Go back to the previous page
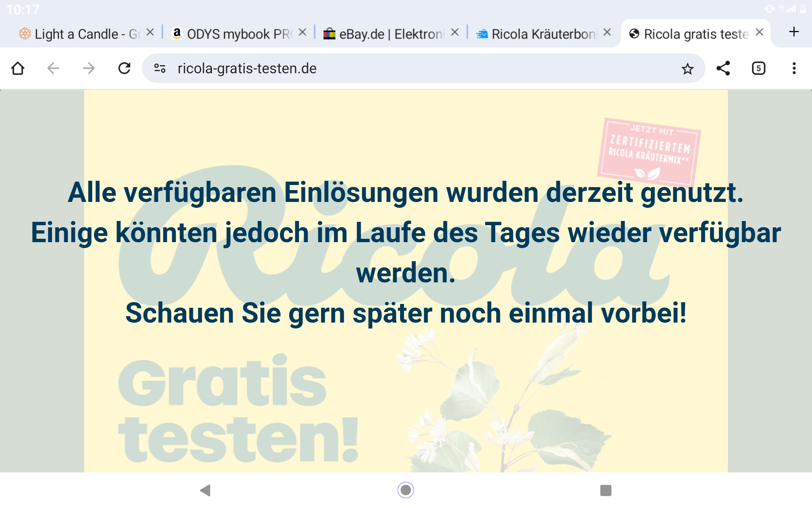This screenshot has height=508, width=812. click(53, 68)
